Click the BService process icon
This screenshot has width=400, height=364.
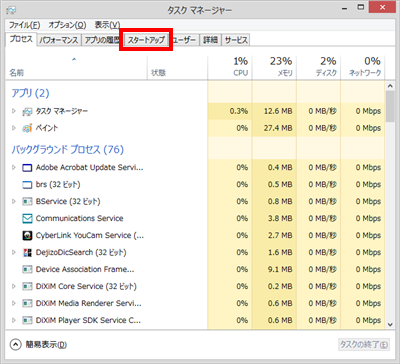(27, 202)
